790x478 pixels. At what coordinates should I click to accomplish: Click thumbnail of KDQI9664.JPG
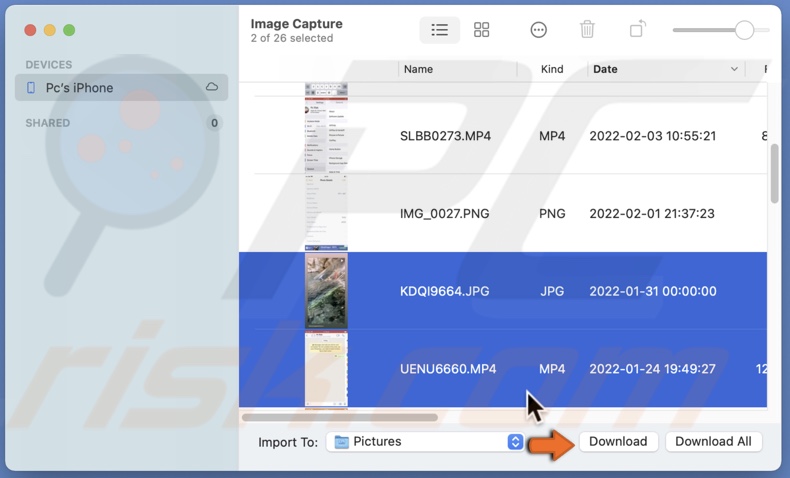[x=326, y=291]
